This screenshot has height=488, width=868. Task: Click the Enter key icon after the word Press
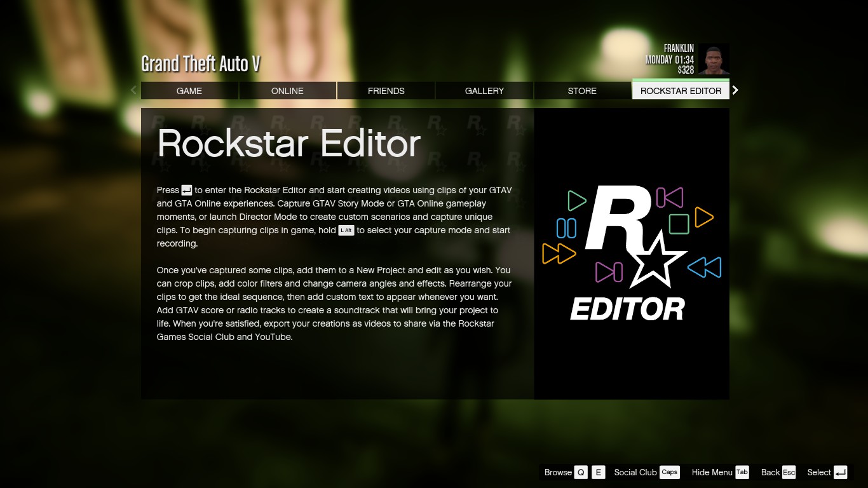point(187,190)
